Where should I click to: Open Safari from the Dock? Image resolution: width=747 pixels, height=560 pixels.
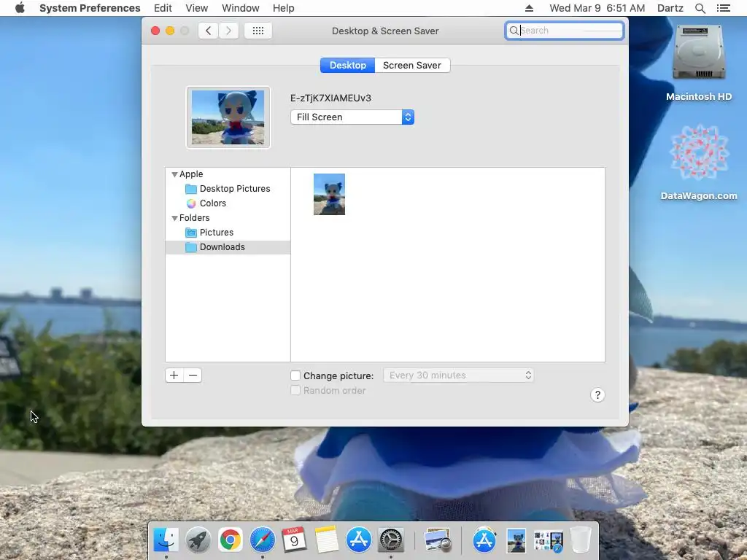click(x=263, y=540)
